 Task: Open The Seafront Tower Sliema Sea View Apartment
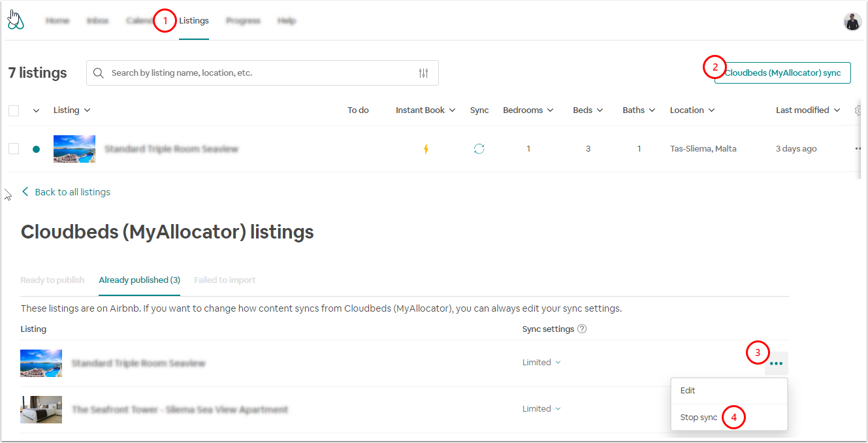tap(180, 410)
